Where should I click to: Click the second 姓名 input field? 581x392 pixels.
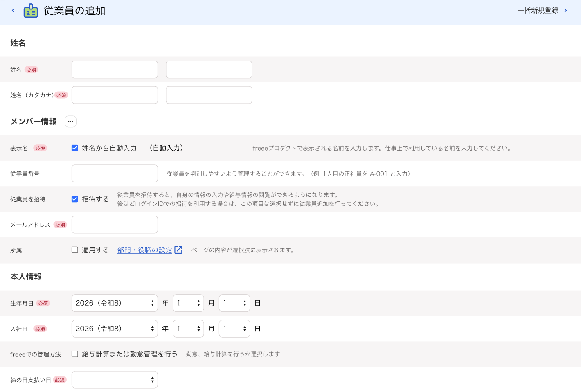[x=209, y=70]
